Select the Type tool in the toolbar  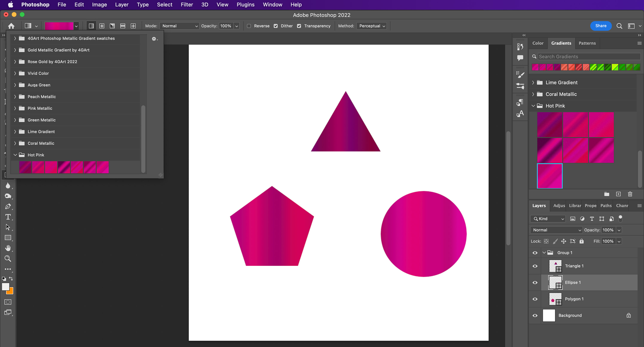tap(8, 217)
